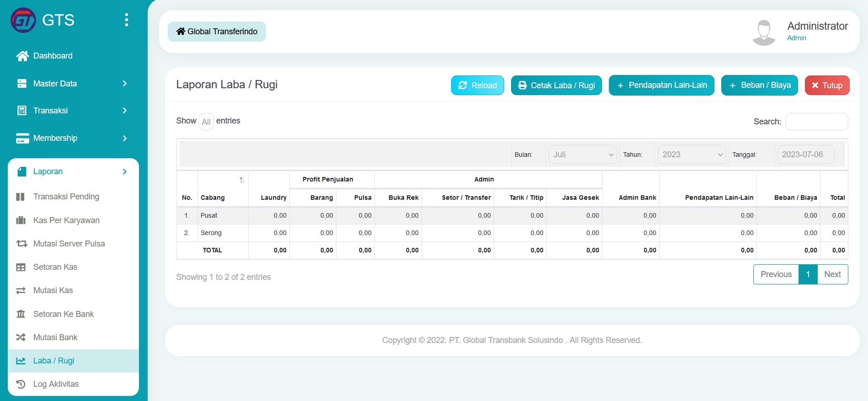Click the Administrator avatar image

(764, 32)
